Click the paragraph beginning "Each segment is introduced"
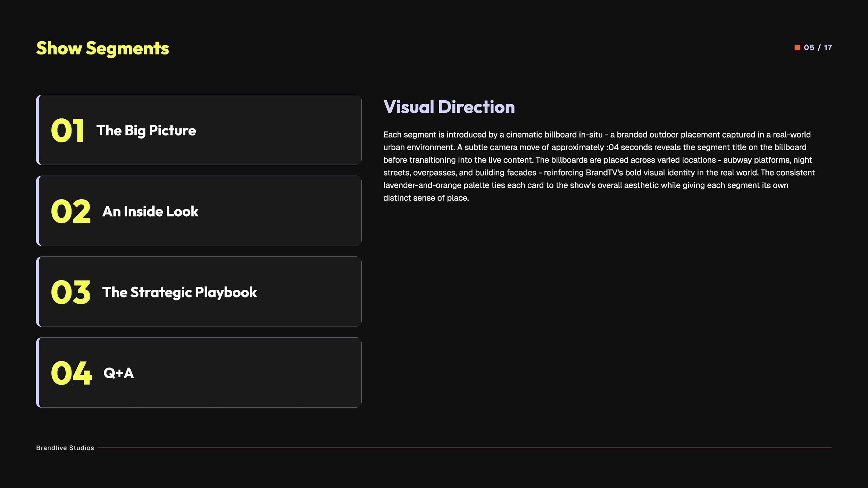868x488 pixels. [x=599, y=166]
